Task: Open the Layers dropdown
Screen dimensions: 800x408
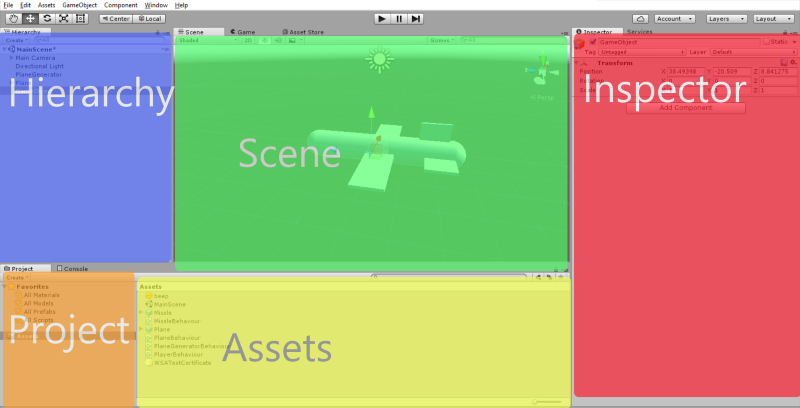Action: point(727,19)
